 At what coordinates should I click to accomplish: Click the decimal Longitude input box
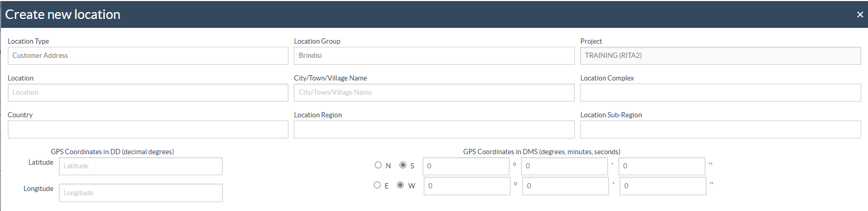coord(141,193)
